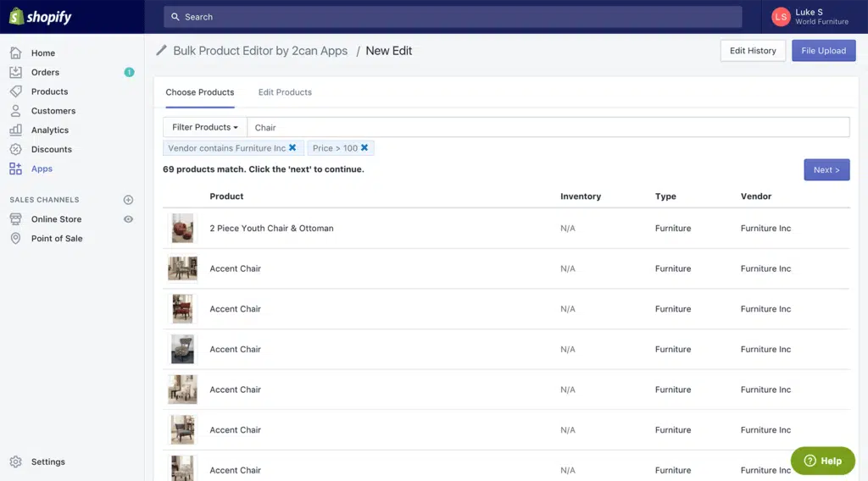Open Orders via its inbox icon

click(15, 72)
